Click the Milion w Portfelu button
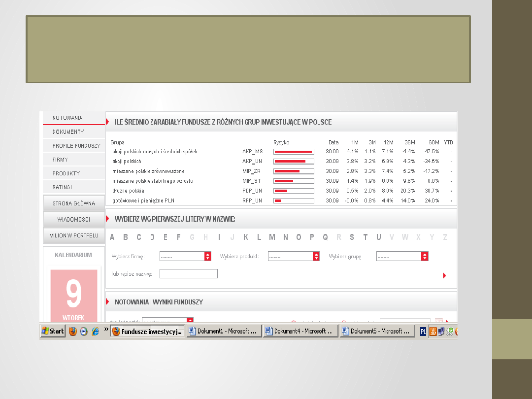532x399 pixels. tap(74, 235)
